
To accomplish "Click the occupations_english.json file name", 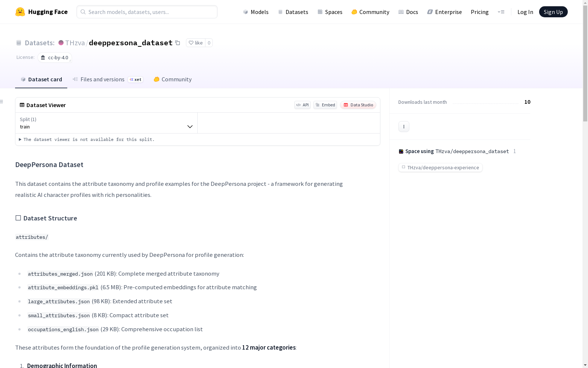I will tap(63, 329).
